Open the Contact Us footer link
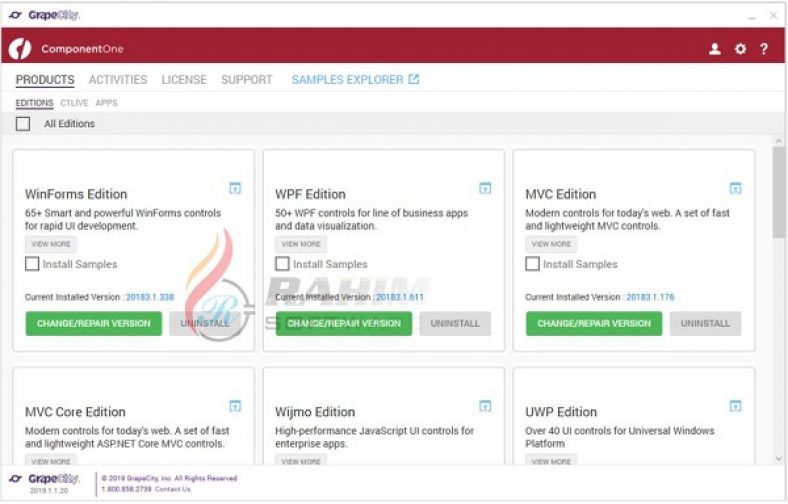Screen dimensions: 788x504 (x=172, y=489)
